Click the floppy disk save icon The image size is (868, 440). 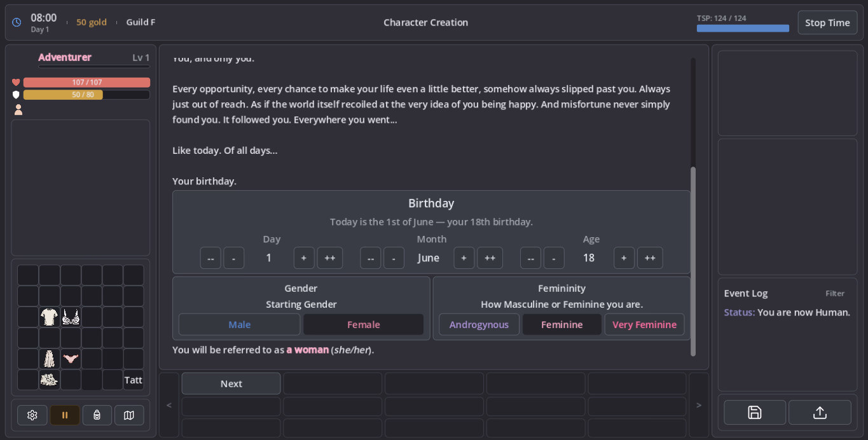755,413
